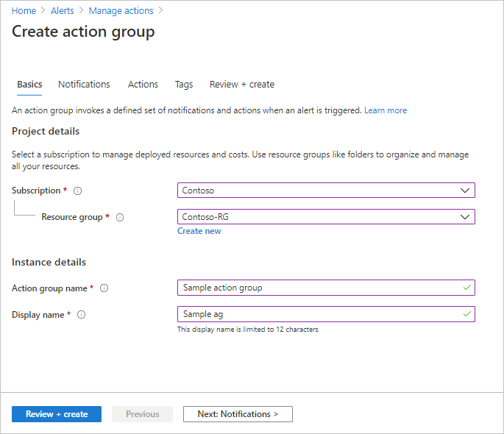Image resolution: width=504 pixels, height=434 pixels.
Task: Go to Alerts in the breadcrumb
Action: tap(63, 11)
